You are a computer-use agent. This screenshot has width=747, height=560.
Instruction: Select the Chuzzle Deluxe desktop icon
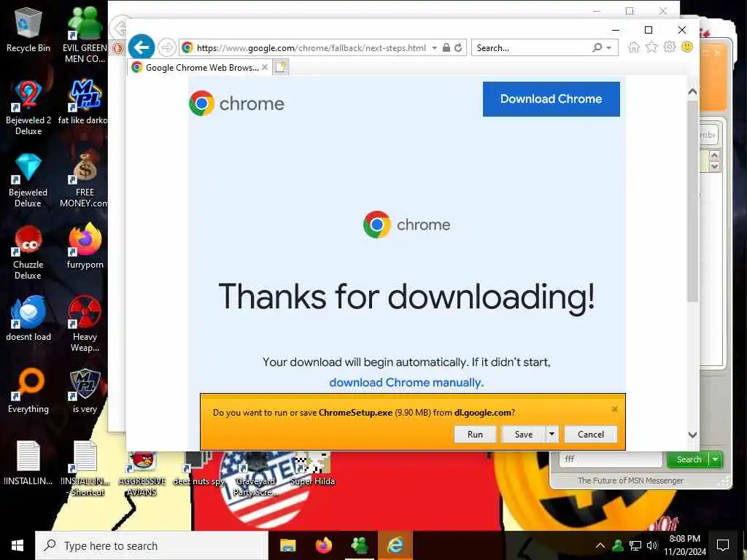coord(28,252)
